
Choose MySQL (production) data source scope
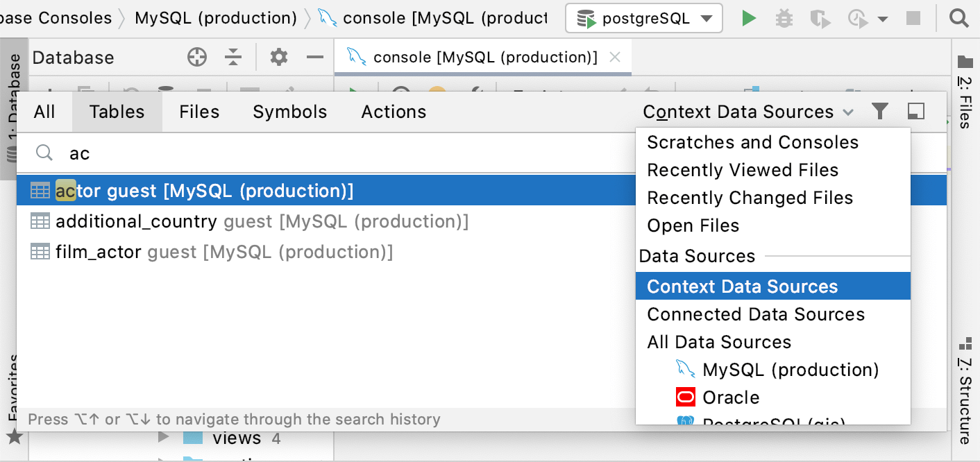[x=772, y=370]
